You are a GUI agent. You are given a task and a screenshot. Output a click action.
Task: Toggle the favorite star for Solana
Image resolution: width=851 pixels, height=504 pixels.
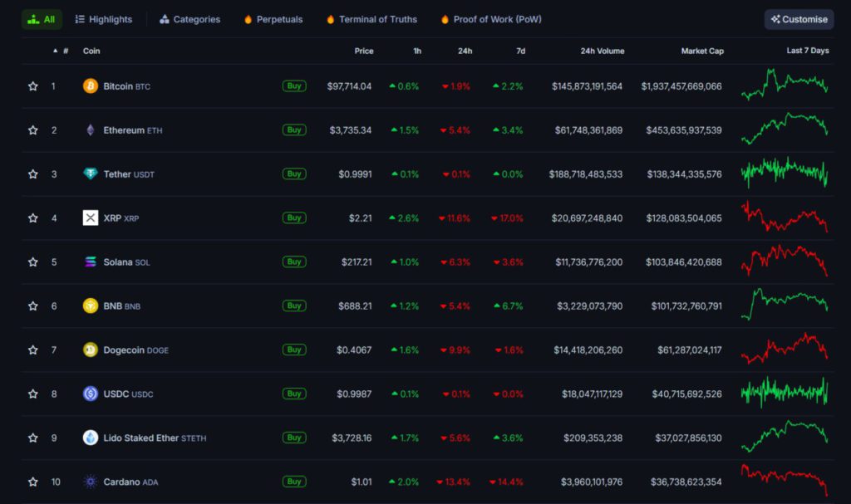(33, 262)
